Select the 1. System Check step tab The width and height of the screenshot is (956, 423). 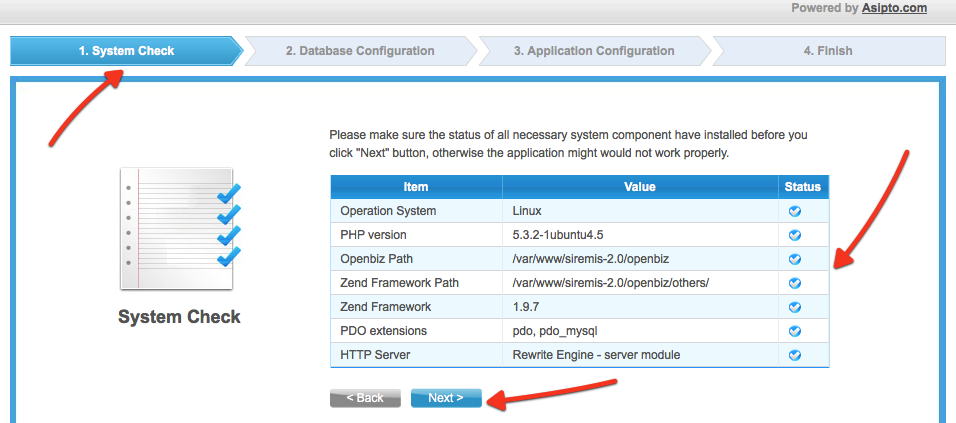point(126,51)
